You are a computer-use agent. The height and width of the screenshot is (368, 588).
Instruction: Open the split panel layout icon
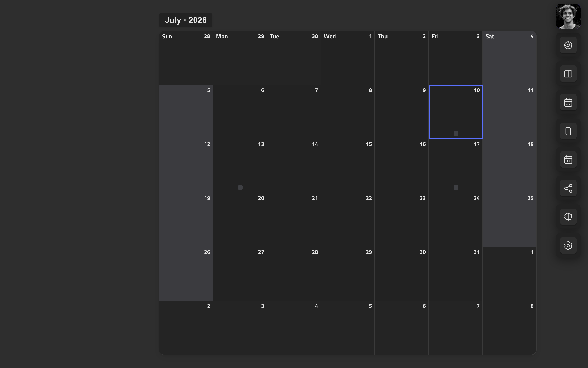568,74
